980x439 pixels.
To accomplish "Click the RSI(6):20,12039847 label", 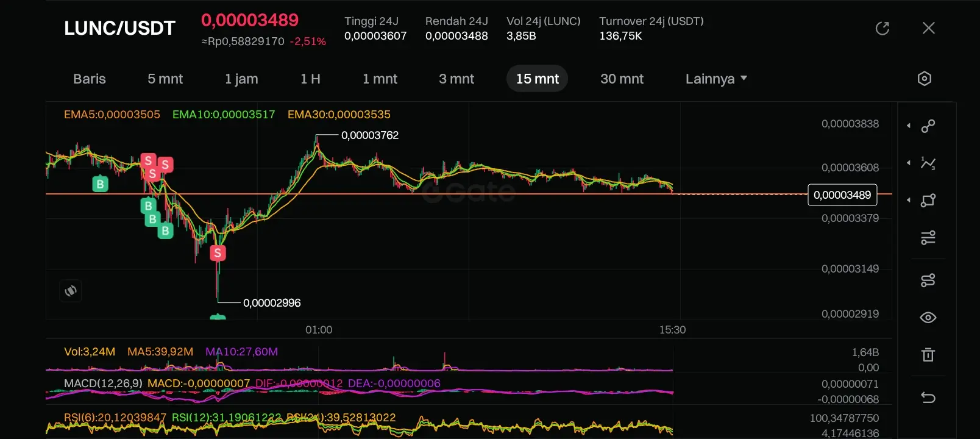I will 115,418.
